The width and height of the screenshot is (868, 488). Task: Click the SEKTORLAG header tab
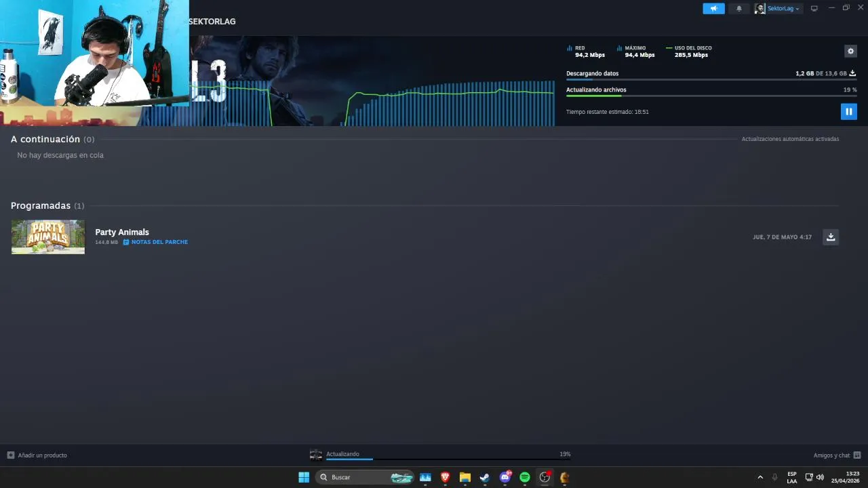point(212,22)
